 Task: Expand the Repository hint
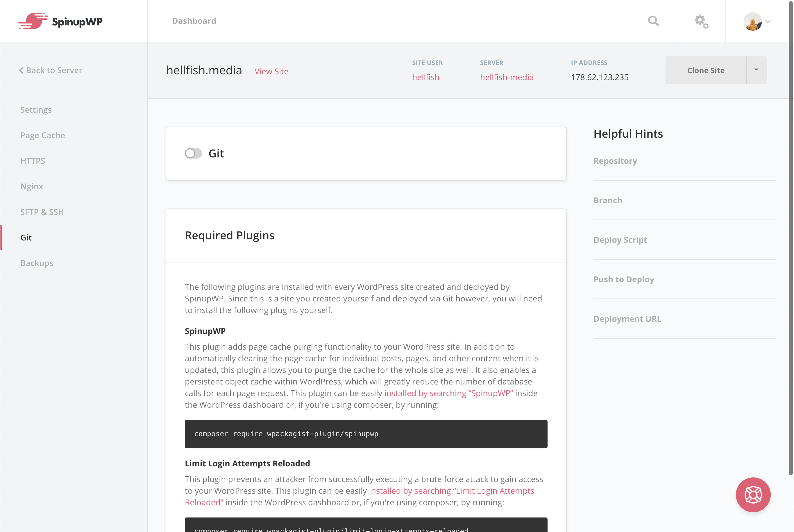coord(615,161)
